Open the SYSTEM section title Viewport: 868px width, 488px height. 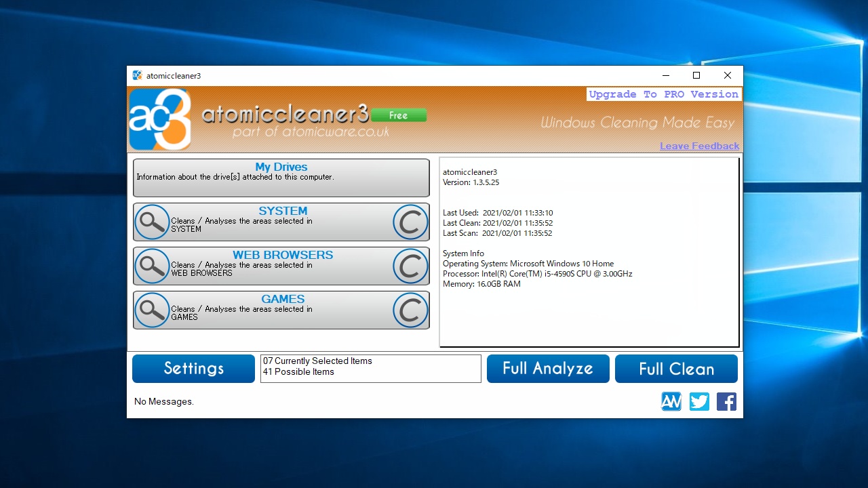click(x=283, y=211)
